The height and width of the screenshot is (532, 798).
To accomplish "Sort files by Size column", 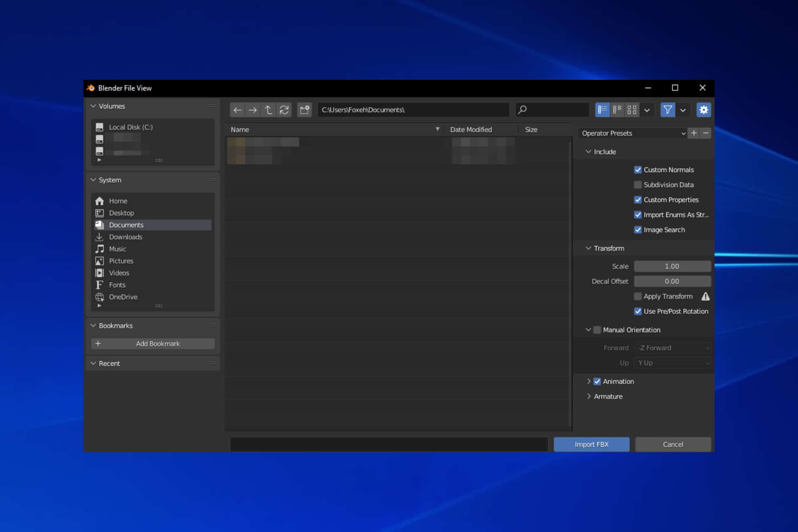I will tap(544, 130).
